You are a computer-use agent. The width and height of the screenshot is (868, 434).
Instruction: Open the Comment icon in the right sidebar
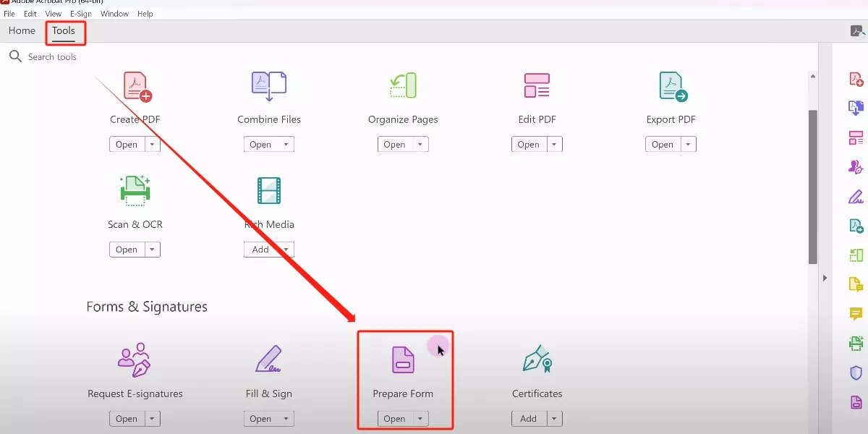tap(855, 314)
